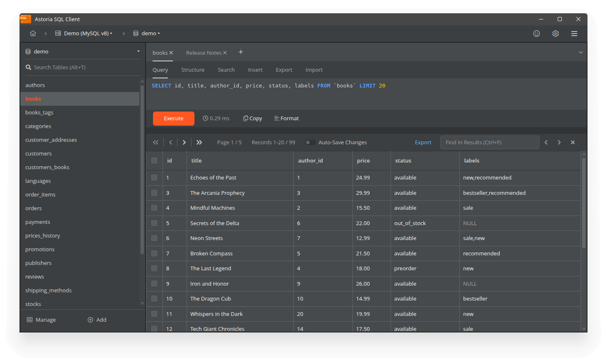Select row The Last Legend checkbox
The width and height of the screenshot is (607, 364).
[154, 268]
